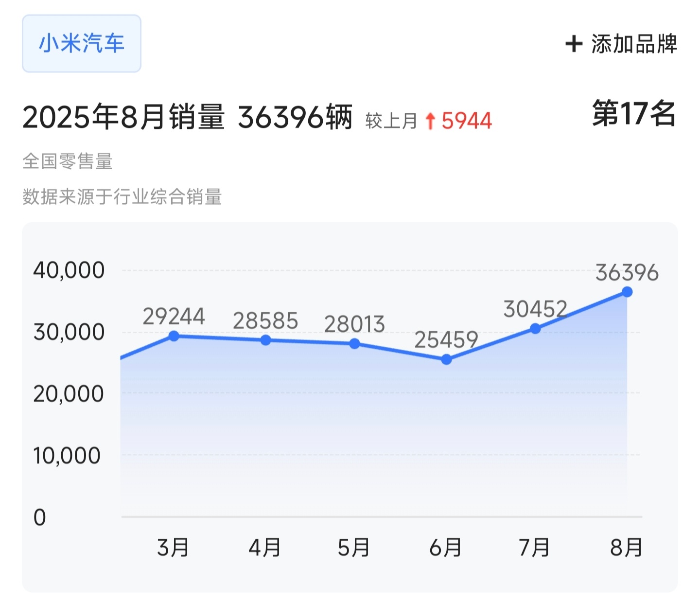Click the 28013 value label

[355, 324]
